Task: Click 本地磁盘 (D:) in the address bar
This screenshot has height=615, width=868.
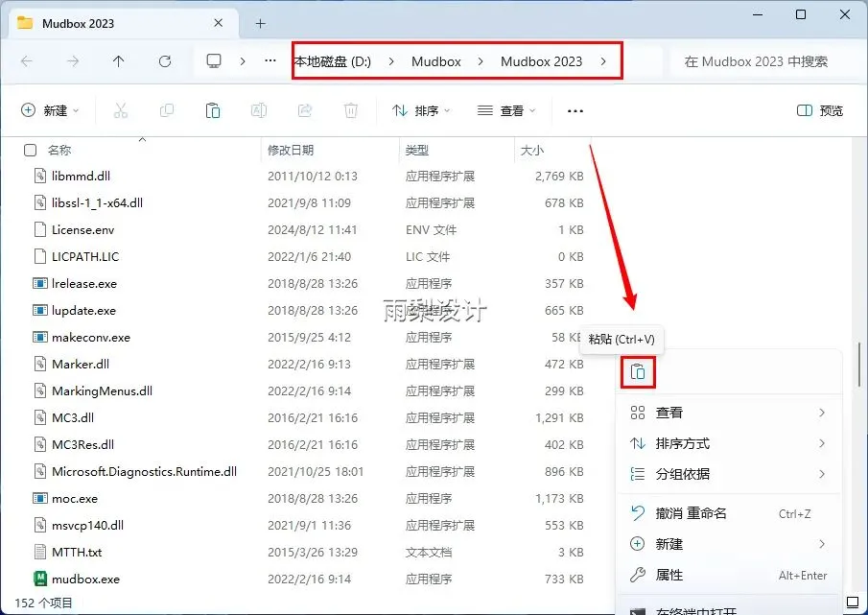Action: 332,61
